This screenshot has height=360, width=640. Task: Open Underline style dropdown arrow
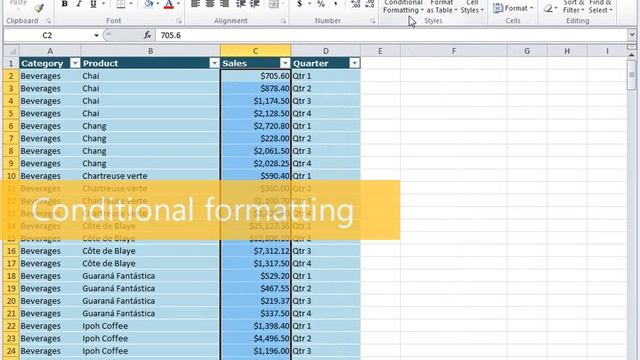[x=103, y=4]
